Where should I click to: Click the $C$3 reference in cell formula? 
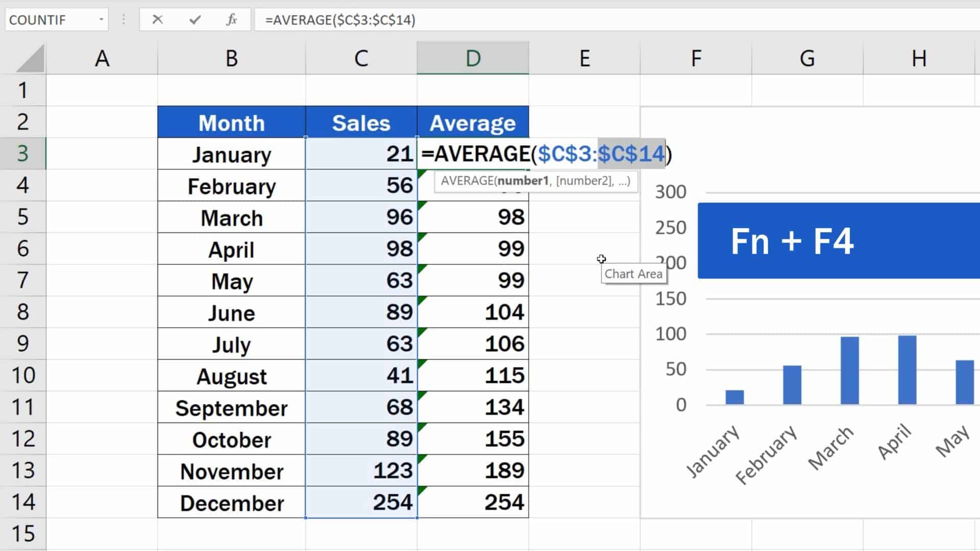point(565,154)
